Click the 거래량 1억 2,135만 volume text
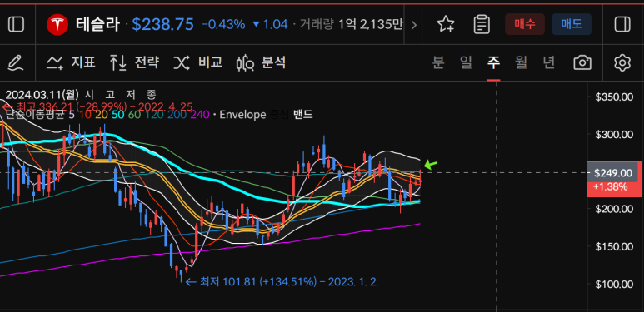Viewport: 644px width, 312px height. (351, 25)
